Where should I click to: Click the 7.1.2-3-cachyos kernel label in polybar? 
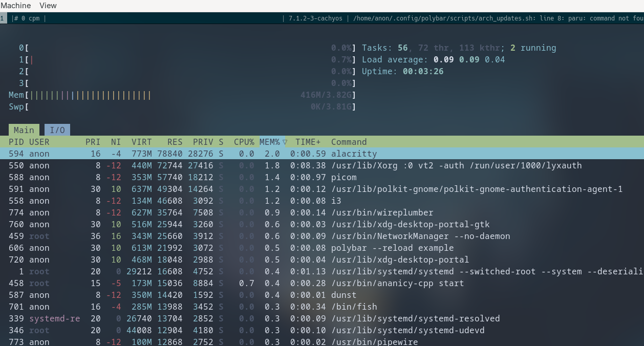[x=315, y=18]
